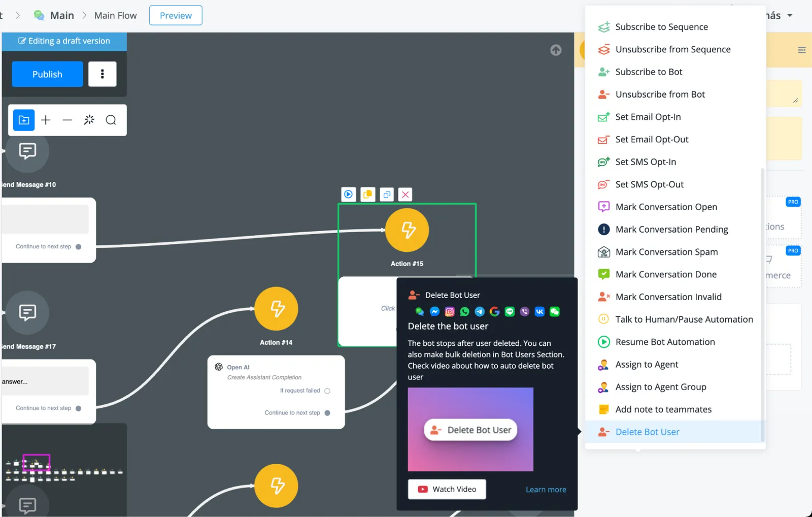
Task: Click the Delete Bot User video thumbnail
Action: click(x=470, y=430)
